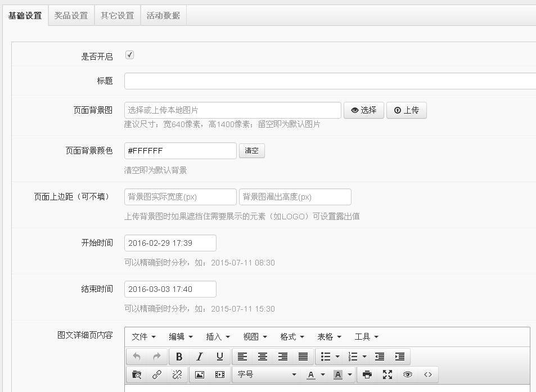Image resolution: width=536 pixels, height=392 pixels.
Task: Switch to the 活动数据 tab
Action: (163, 16)
